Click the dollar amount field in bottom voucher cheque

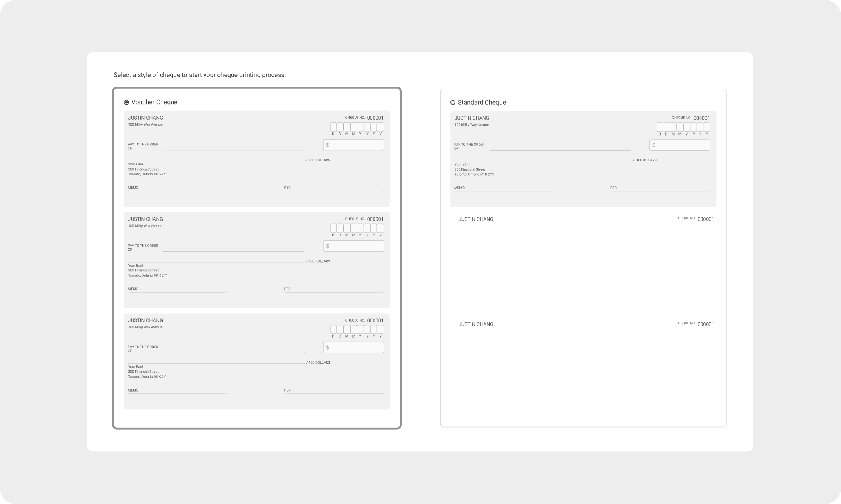[353, 347]
